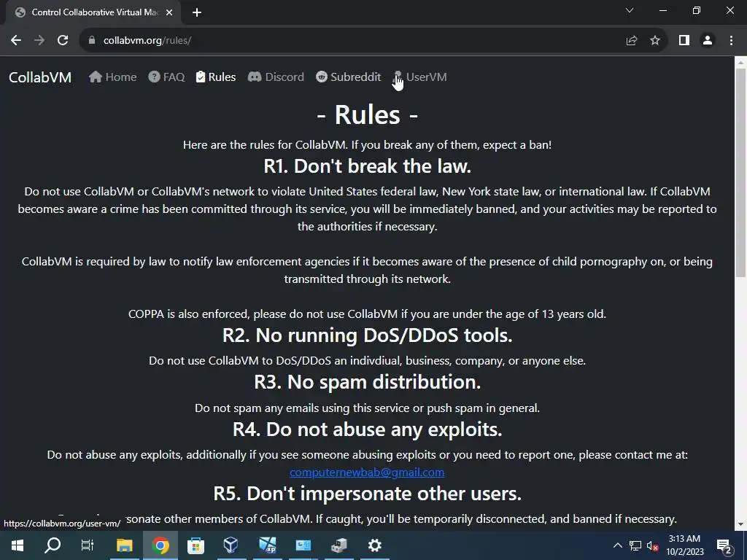Click scrollbar up arrow

[741, 63]
